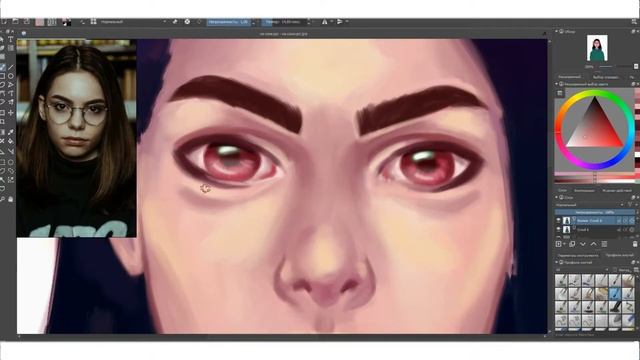Select the highlighted blue brush preset

[x=615, y=293]
